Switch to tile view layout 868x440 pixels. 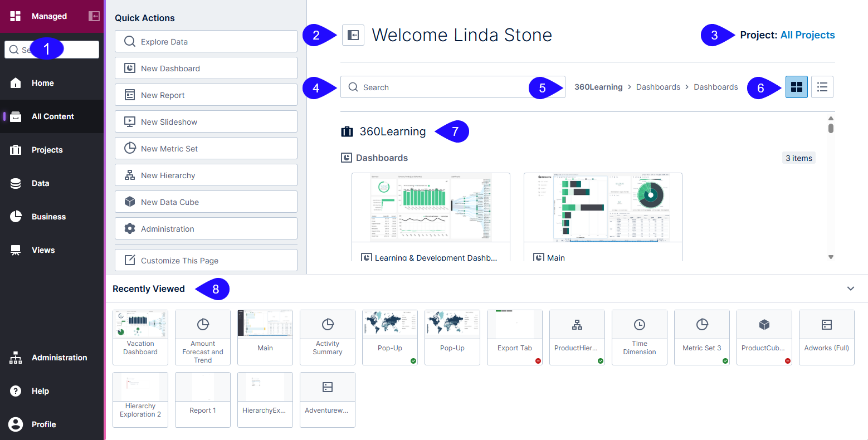coord(796,86)
